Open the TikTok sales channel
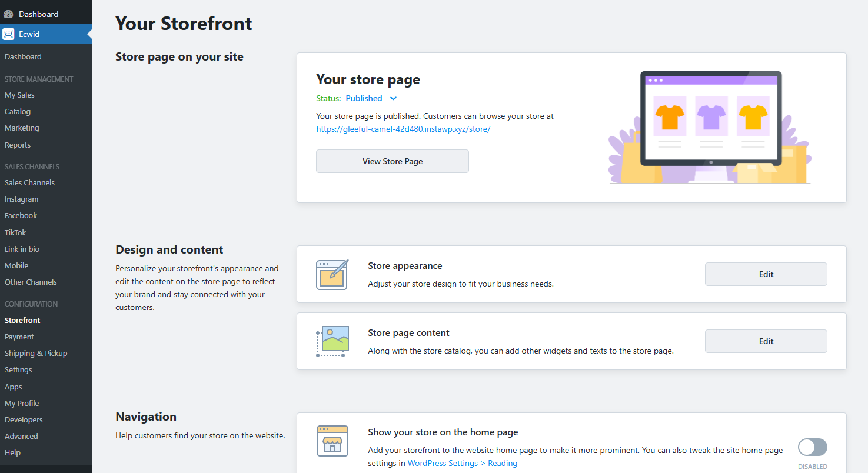The image size is (868, 473). point(14,232)
